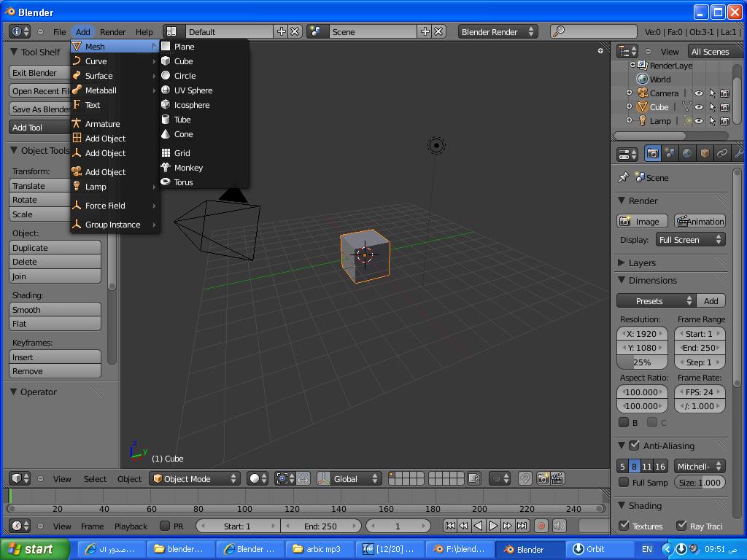Click the Smooth shading button

[x=55, y=309]
